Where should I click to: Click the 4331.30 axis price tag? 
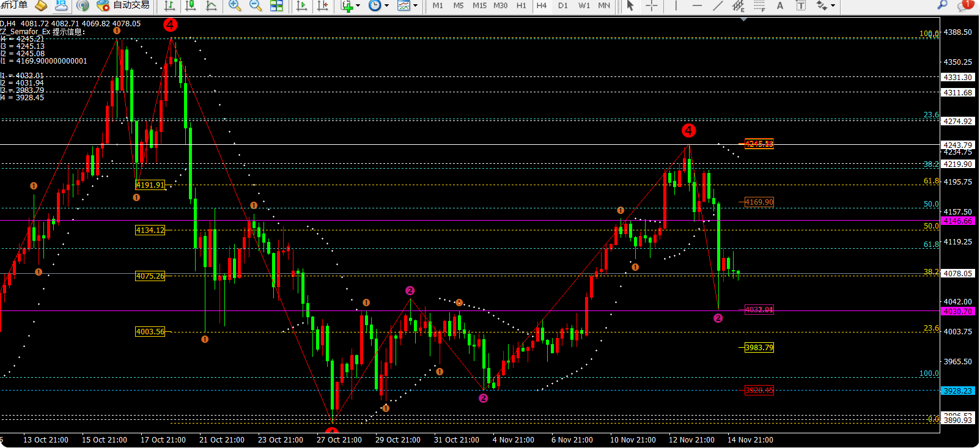[958, 78]
